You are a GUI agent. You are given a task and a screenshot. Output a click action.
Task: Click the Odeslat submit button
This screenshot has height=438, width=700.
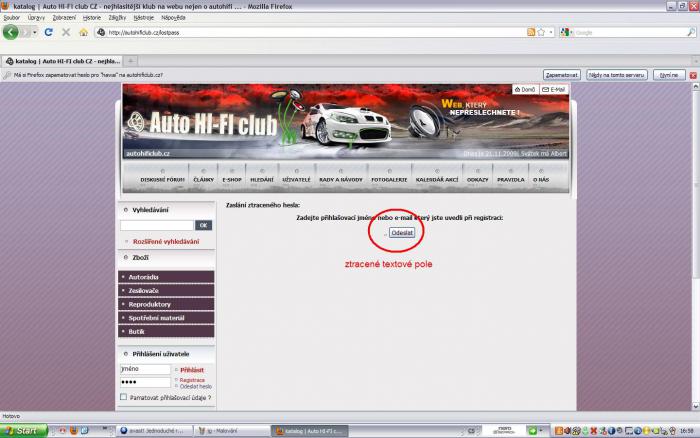click(402, 233)
